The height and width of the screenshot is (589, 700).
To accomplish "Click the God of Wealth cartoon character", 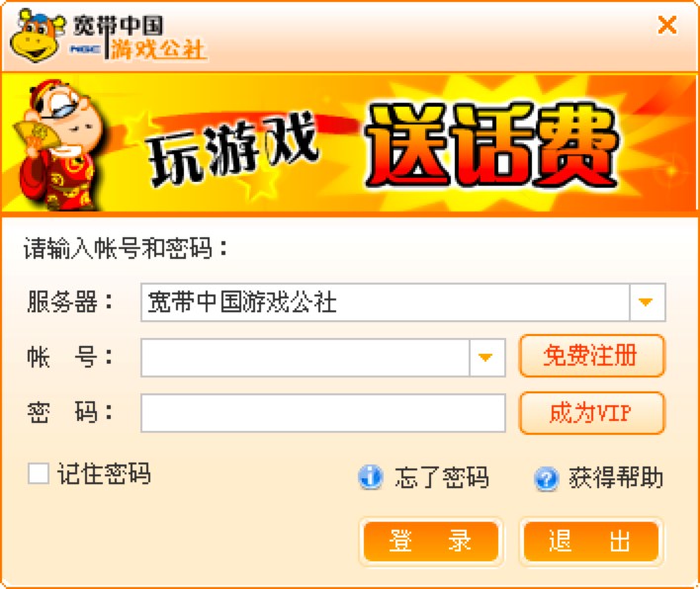I will tap(58, 145).
